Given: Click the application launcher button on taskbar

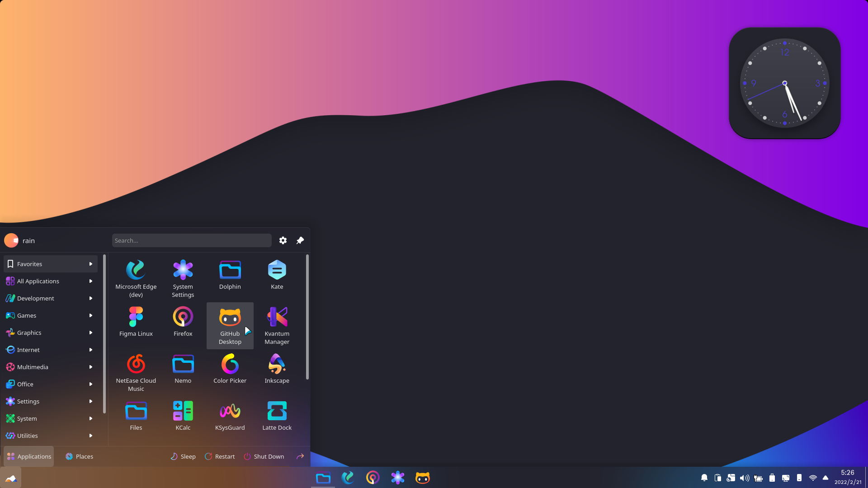Looking at the screenshot, I should click(11, 478).
